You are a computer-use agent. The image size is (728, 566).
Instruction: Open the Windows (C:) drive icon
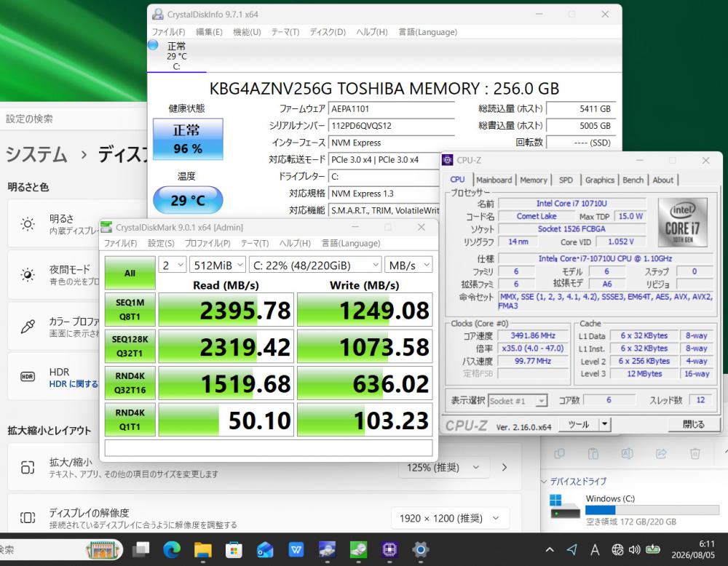565,507
